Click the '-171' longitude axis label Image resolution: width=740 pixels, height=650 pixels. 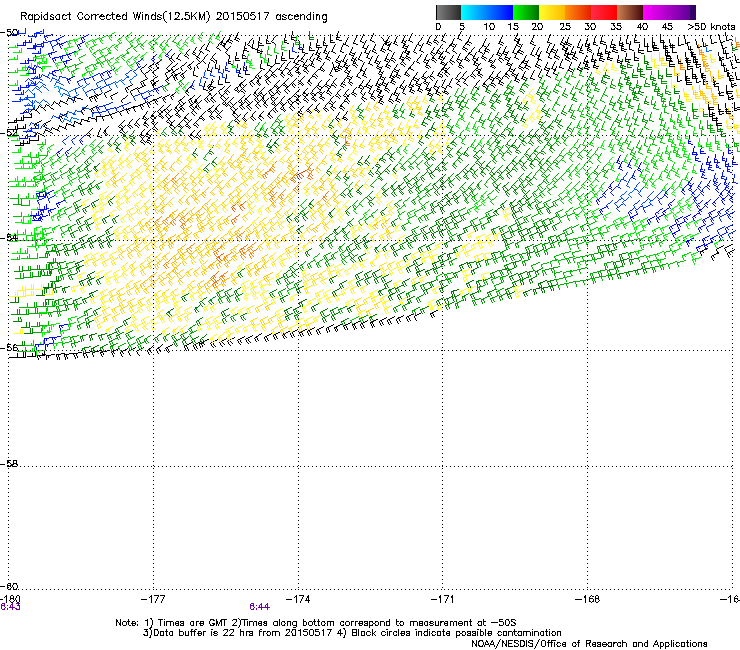pos(443,599)
